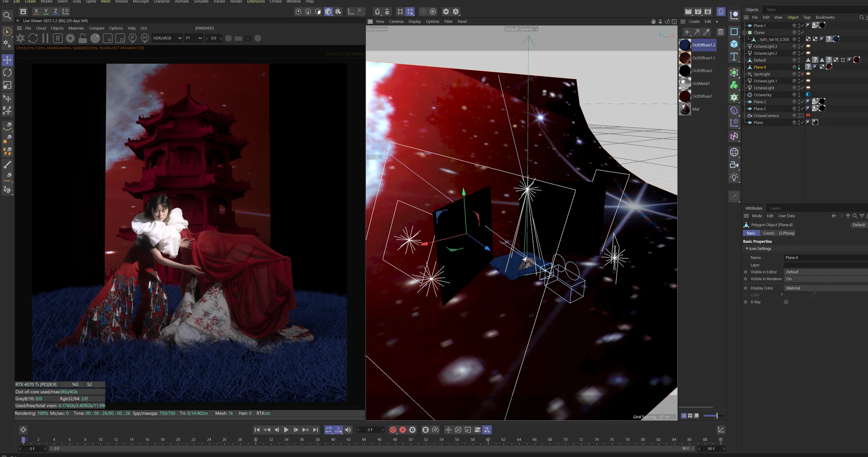Delete material using the trash icon

(721, 32)
